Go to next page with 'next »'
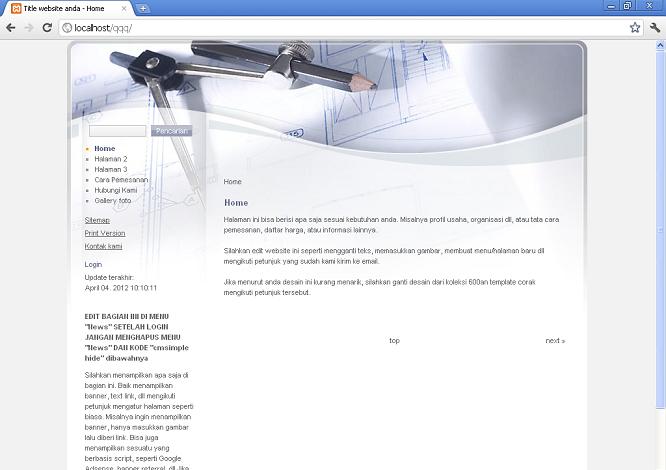This screenshot has width=666, height=470. pyautogui.click(x=555, y=341)
